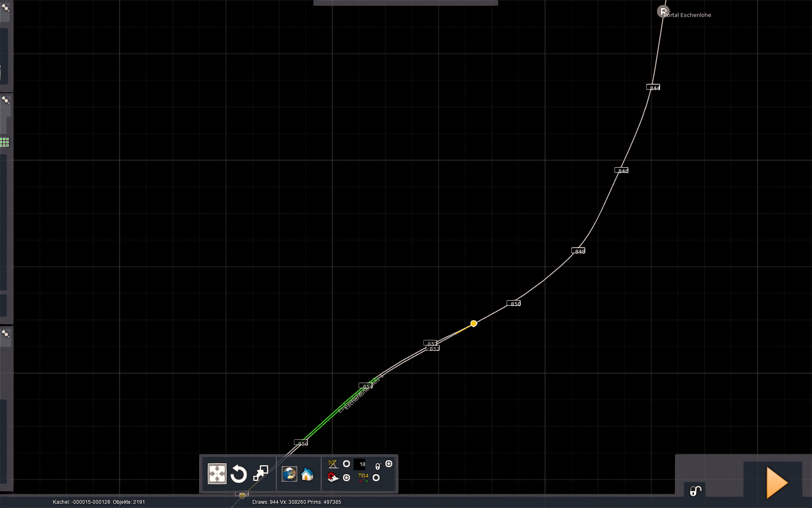Viewport: 812px width, 508px height.
Task: Click the unlock padlock icon near play
Action: pyautogui.click(x=695, y=491)
